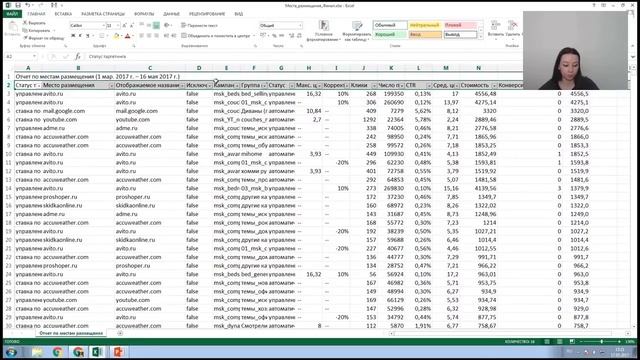The image size is (640, 360).
Task: Open the Стоимость column filter dropdown
Action: click(x=493, y=86)
